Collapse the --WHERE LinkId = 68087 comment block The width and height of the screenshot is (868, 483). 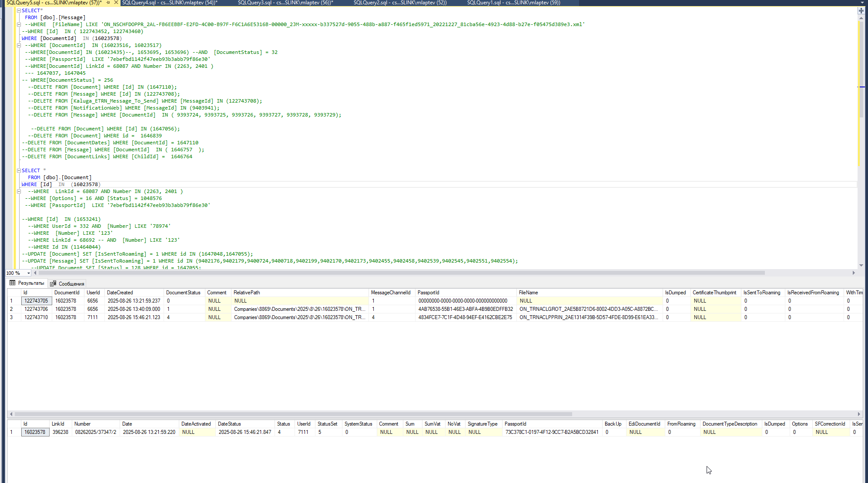click(x=19, y=191)
